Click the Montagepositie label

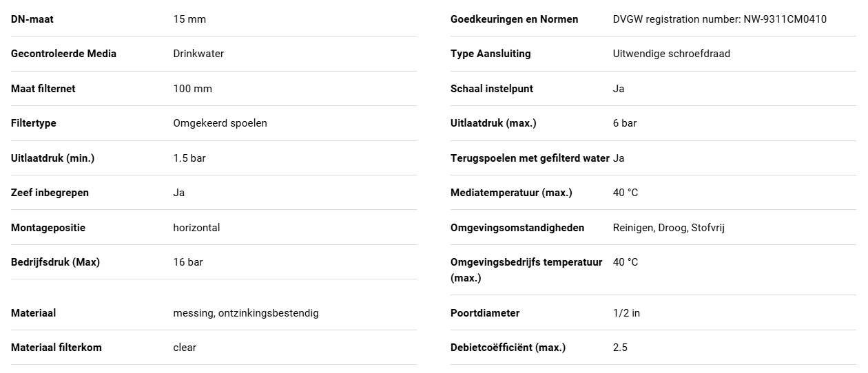point(48,228)
